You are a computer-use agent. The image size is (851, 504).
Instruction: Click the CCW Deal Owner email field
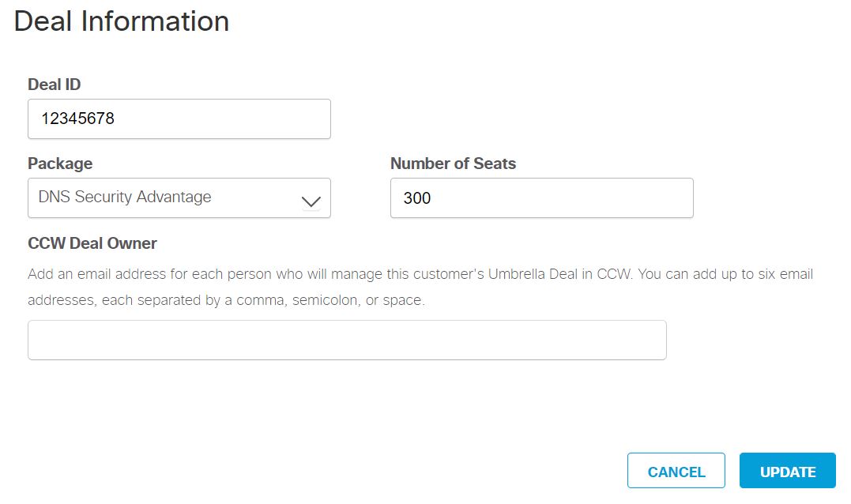tap(347, 340)
